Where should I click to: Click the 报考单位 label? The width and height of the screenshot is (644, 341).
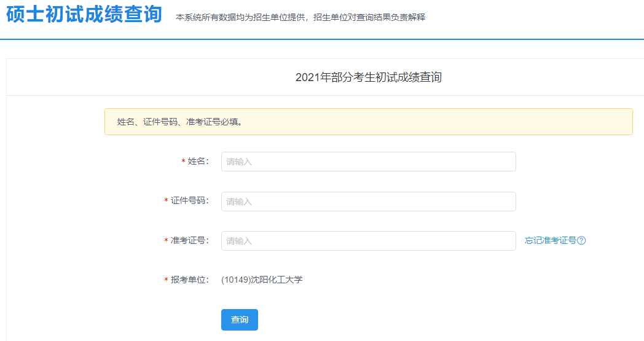coord(189,280)
